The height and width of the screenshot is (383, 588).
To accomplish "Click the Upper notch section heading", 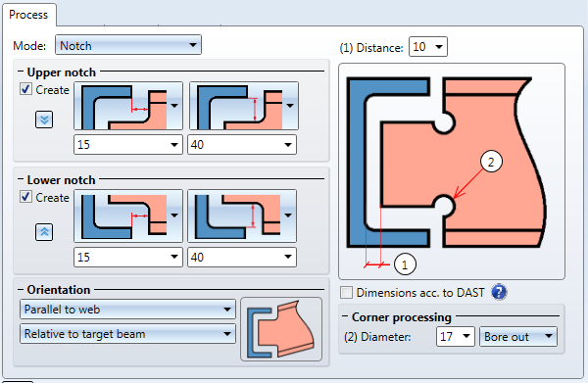I will 62,72.
